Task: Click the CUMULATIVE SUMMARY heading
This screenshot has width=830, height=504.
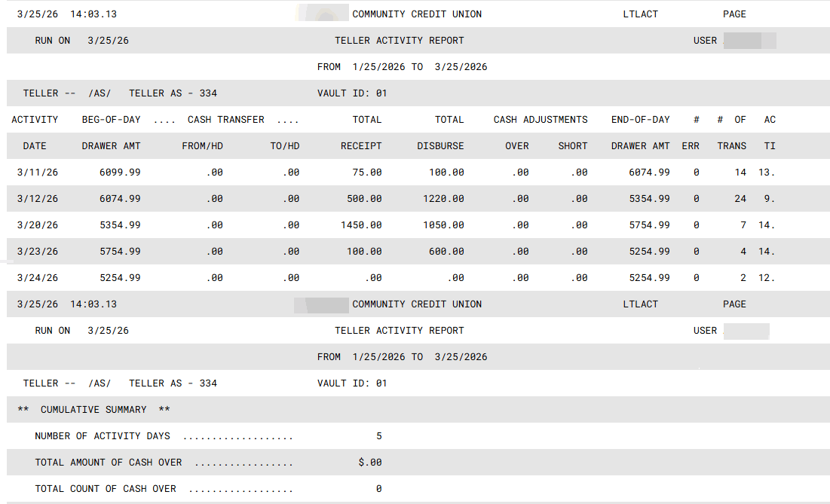Action: (93, 410)
